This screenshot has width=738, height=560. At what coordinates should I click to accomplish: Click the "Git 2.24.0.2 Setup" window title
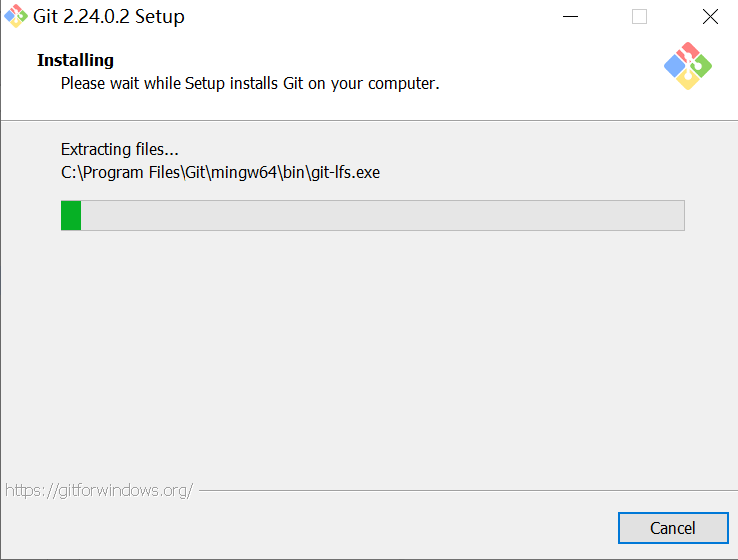point(108,17)
